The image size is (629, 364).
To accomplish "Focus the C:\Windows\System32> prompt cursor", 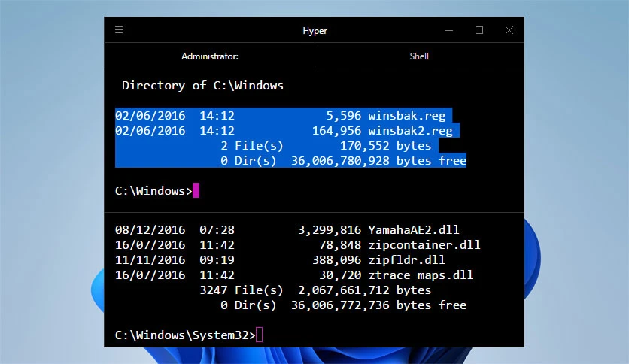I will tap(259, 335).
